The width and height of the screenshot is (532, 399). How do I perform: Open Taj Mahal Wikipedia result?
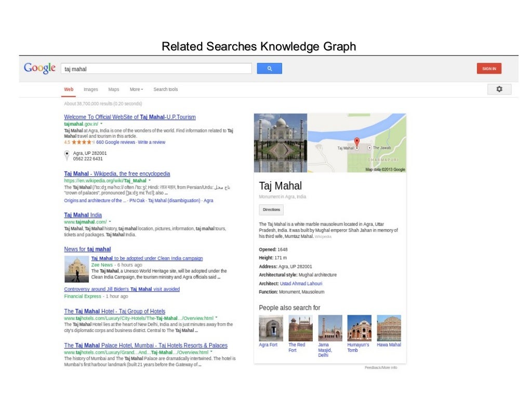[117, 174]
